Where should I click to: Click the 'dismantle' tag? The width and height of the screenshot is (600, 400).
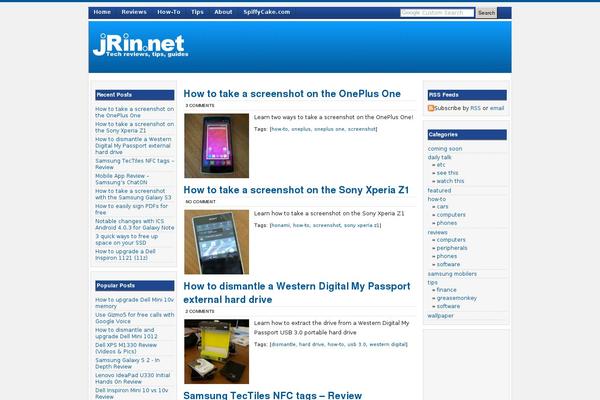283,344
